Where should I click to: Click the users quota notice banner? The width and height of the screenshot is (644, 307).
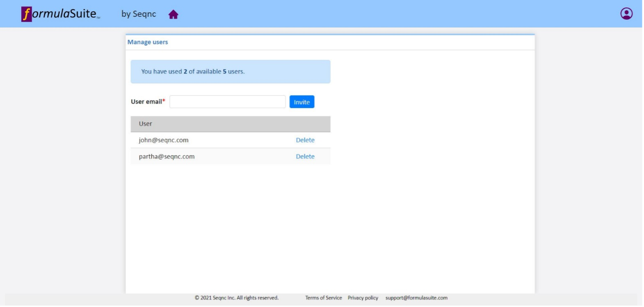tap(231, 71)
